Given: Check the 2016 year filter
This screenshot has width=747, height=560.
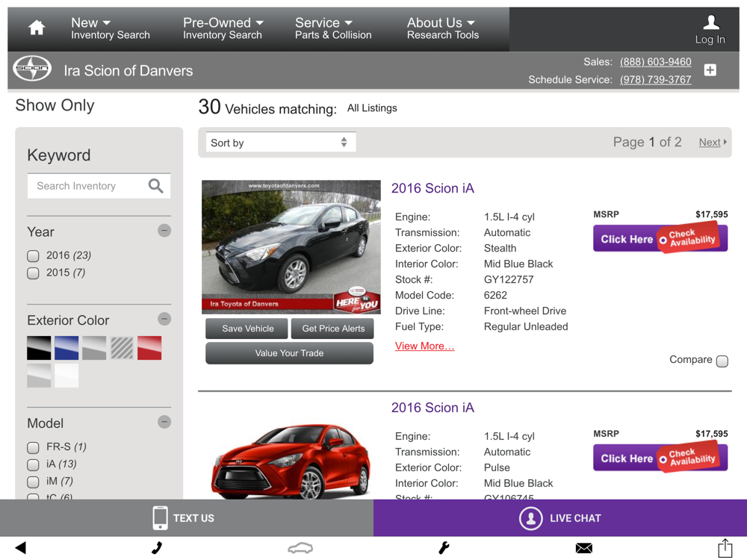Looking at the screenshot, I should (x=33, y=256).
